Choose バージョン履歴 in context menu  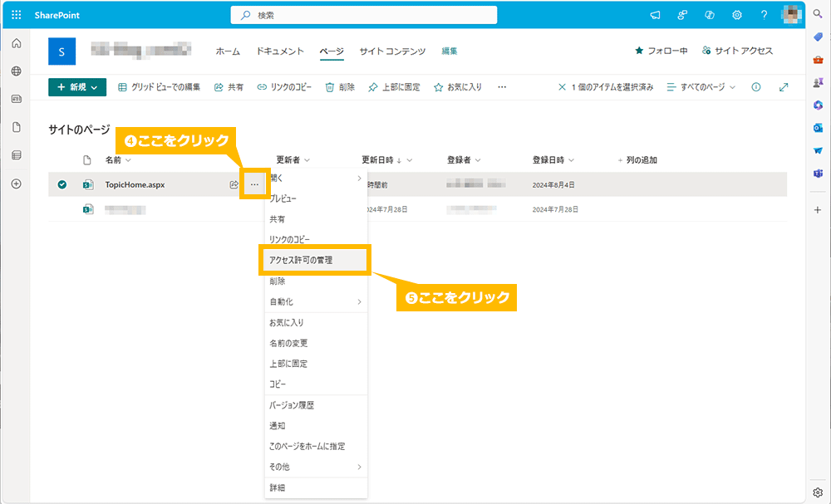click(x=316, y=405)
